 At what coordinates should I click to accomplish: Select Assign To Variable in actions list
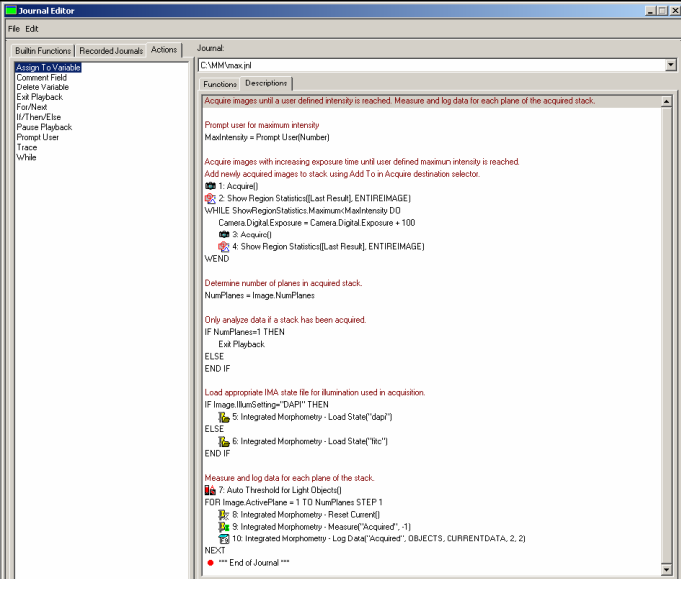coord(49,68)
